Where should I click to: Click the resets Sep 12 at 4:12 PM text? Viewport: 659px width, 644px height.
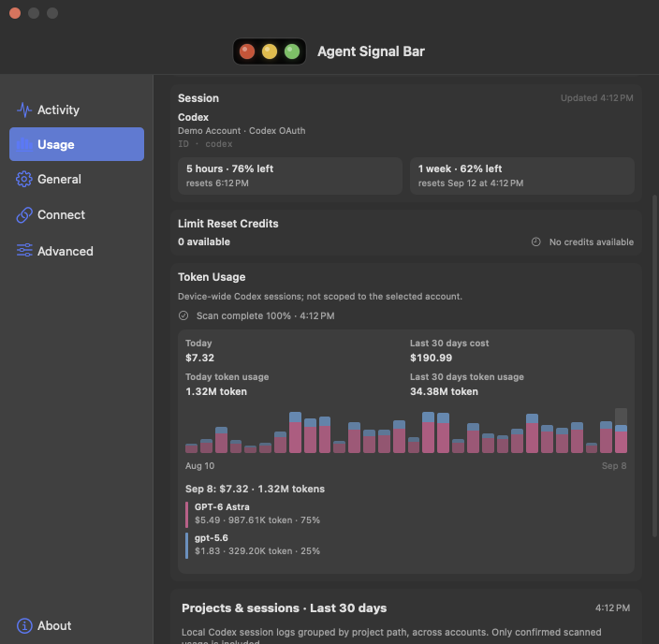click(x=471, y=183)
